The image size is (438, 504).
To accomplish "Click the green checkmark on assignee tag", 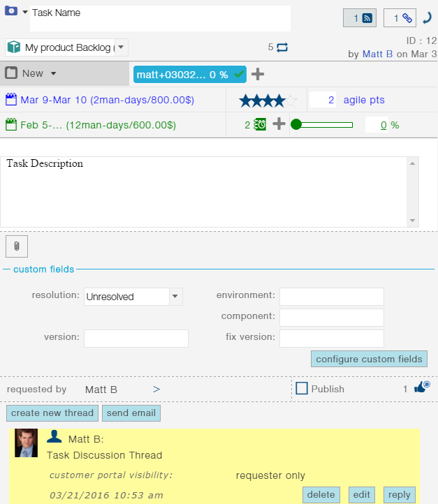I will [x=239, y=74].
